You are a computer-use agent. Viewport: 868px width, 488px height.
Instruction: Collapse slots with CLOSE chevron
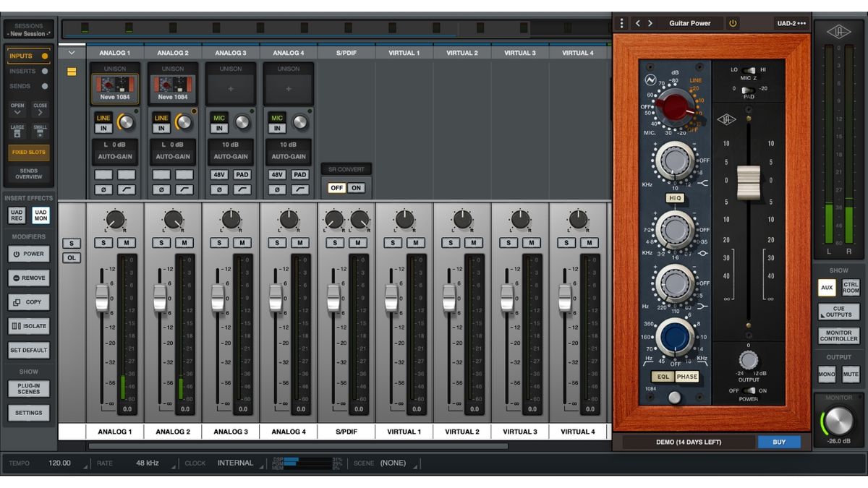(40, 110)
